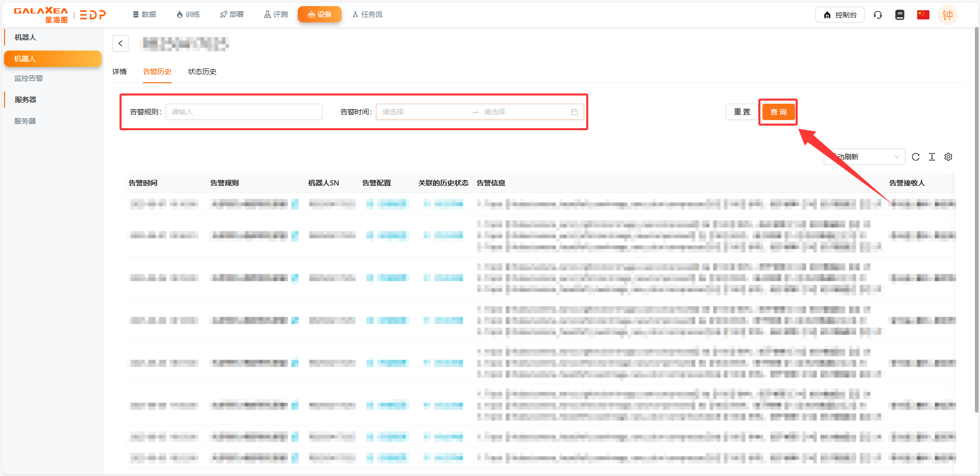Switch to 状态历史 tab
This screenshot has height=476, width=980.
(202, 72)
